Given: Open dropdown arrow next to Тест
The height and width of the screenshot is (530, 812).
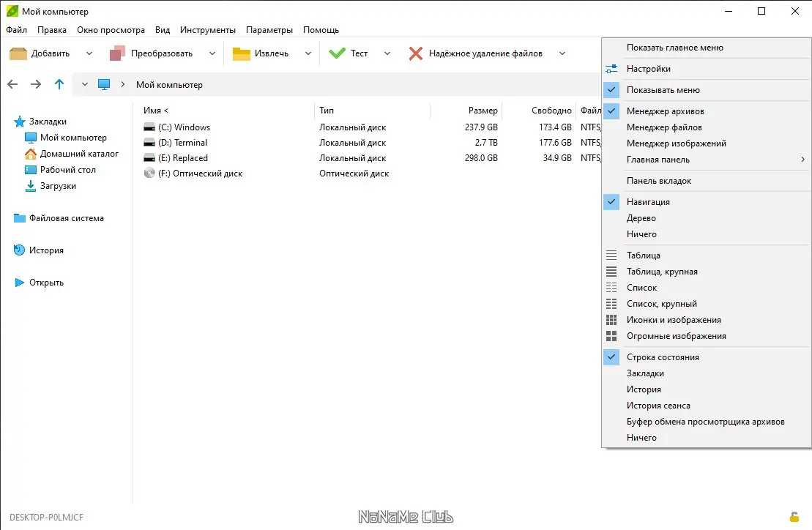Looking at the screenshot, I should (387, 53).
